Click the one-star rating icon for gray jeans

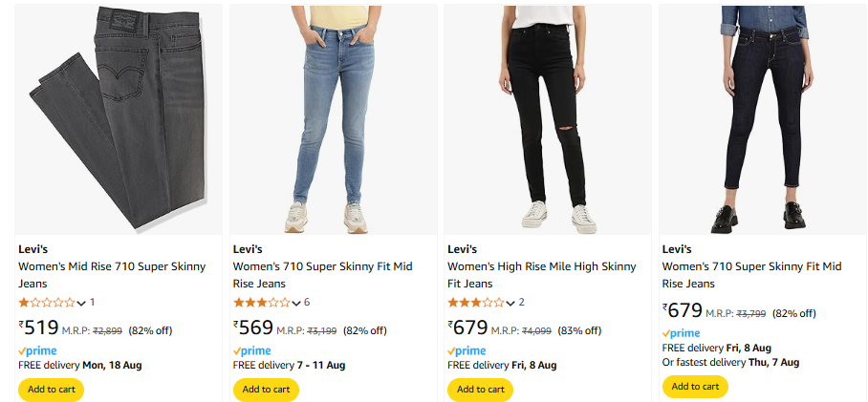pos(46,303)
